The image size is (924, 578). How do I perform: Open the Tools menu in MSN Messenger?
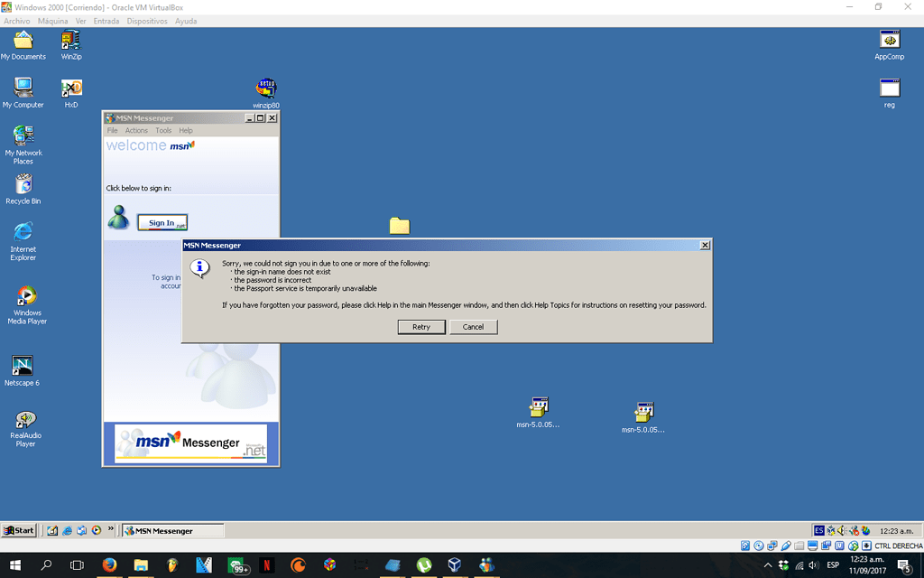[163, 130]
